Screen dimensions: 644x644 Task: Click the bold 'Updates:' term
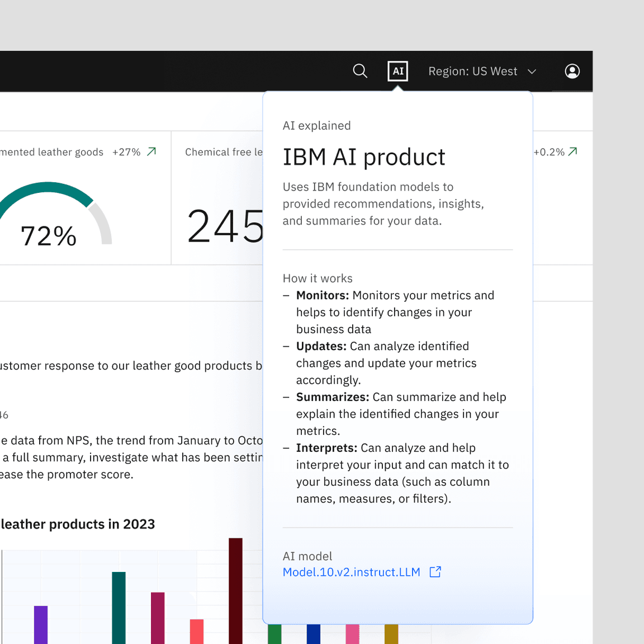pos(321,346)
